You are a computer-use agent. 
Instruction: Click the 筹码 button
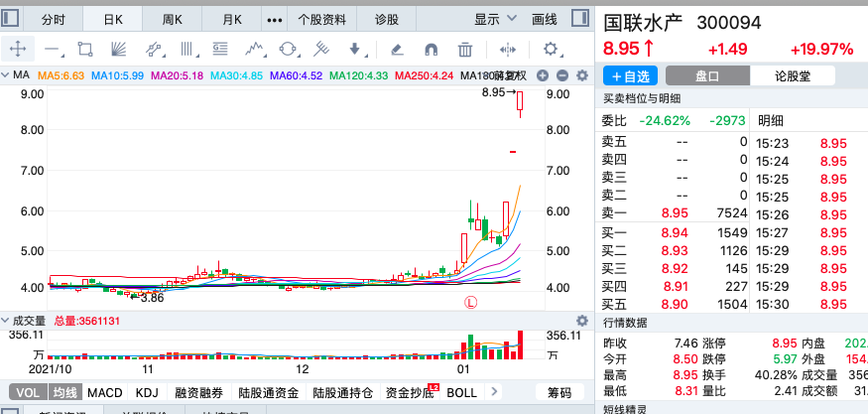559,393
